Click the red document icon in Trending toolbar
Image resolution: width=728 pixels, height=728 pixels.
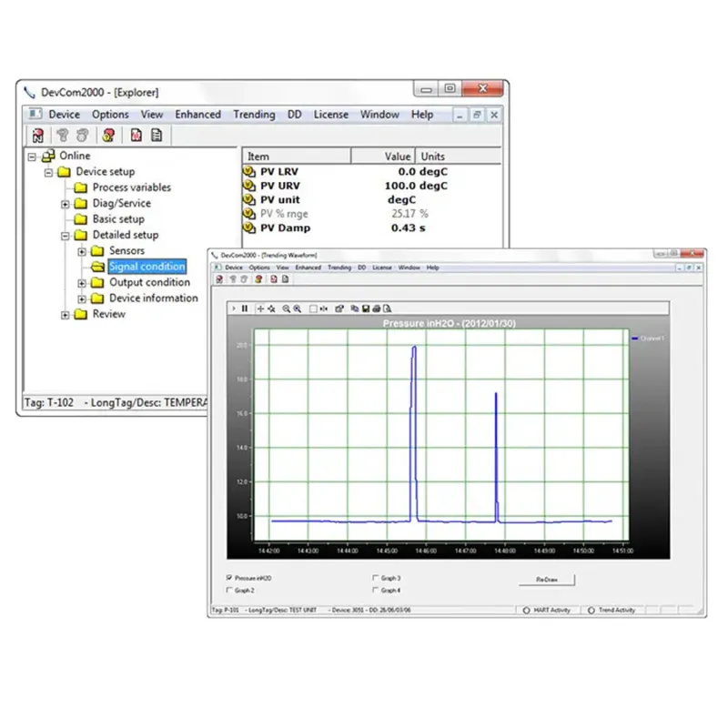pos(274,279)
